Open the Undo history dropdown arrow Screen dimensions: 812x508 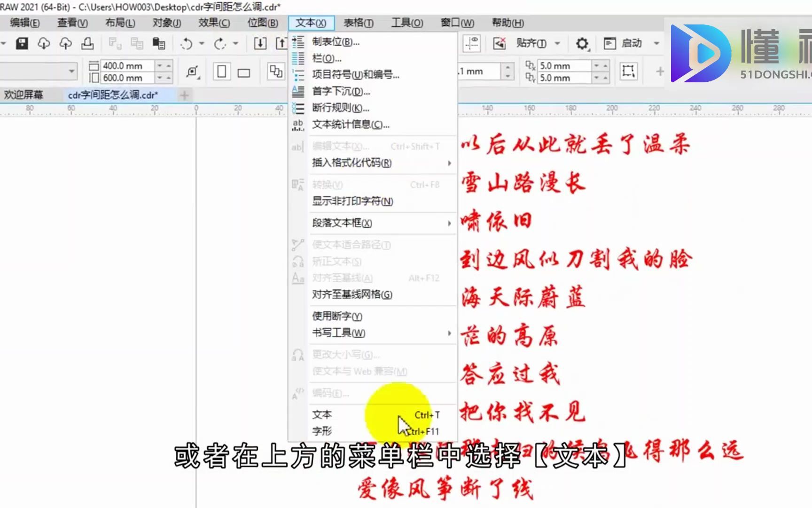point(201,44)
